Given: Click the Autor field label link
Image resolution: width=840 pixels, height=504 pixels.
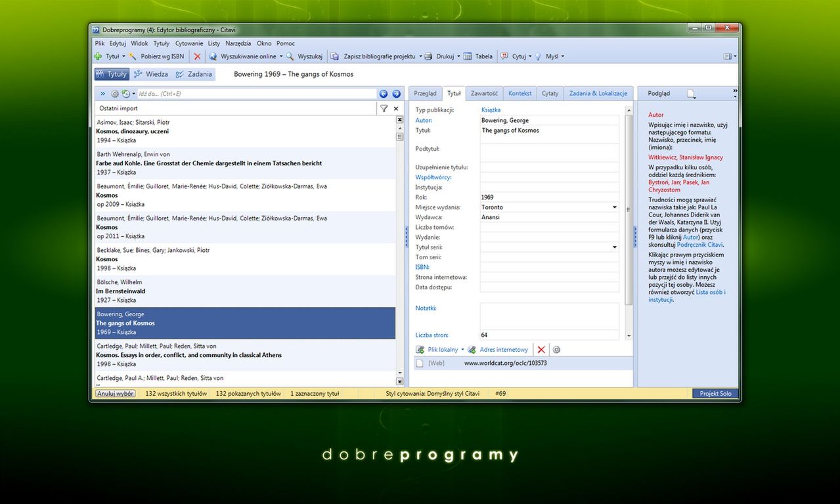Looking at the screenshot, I should tap(424, 120).
